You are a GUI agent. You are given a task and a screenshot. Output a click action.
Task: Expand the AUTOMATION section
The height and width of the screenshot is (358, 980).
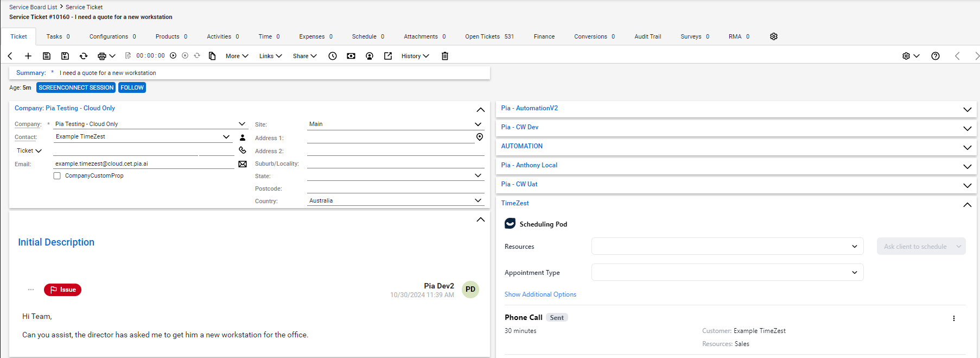pos(968,147)
